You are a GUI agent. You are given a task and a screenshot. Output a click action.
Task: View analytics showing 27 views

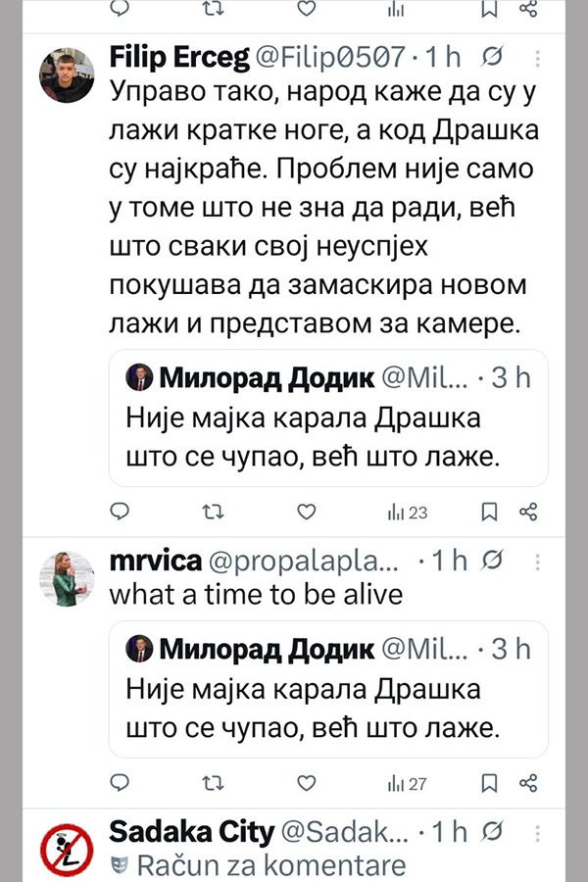coord(408,783)
